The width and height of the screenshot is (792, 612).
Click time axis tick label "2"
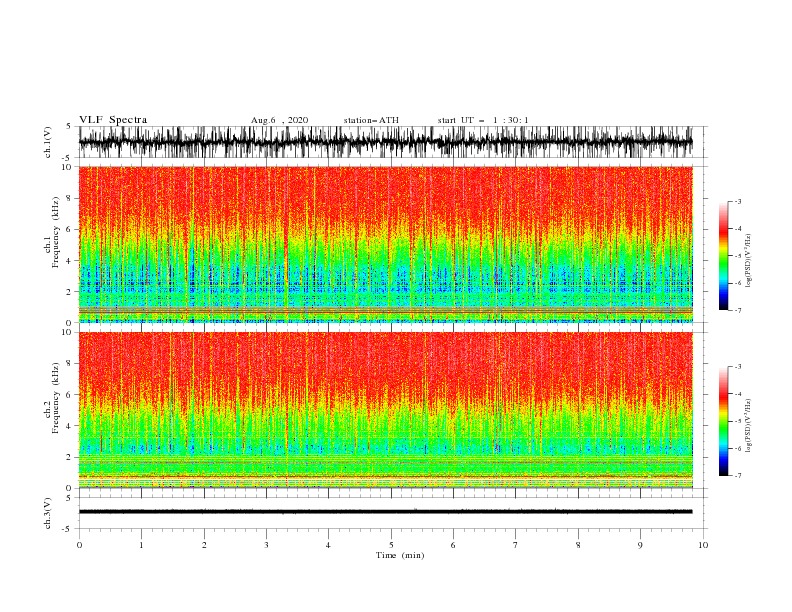204,545
